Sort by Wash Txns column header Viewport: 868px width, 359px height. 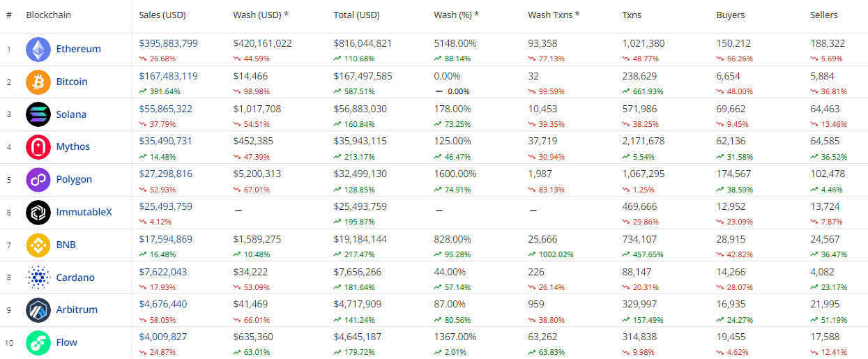click(554, 15)
